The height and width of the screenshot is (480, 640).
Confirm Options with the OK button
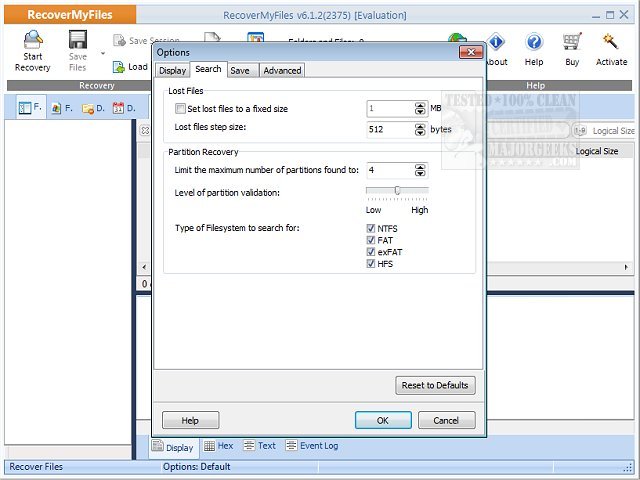[x=383, y=420]
